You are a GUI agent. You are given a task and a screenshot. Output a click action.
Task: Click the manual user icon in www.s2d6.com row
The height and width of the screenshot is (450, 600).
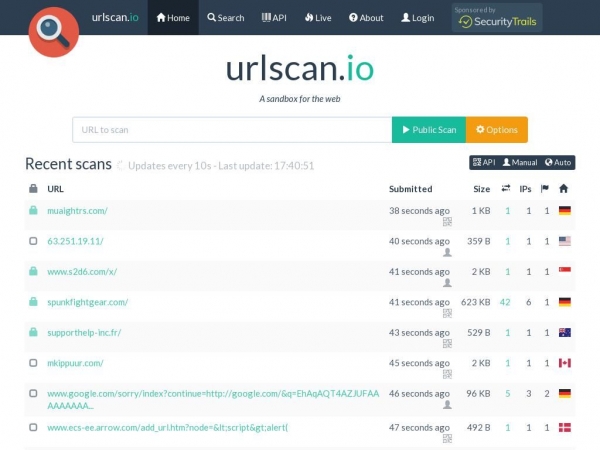447,283
